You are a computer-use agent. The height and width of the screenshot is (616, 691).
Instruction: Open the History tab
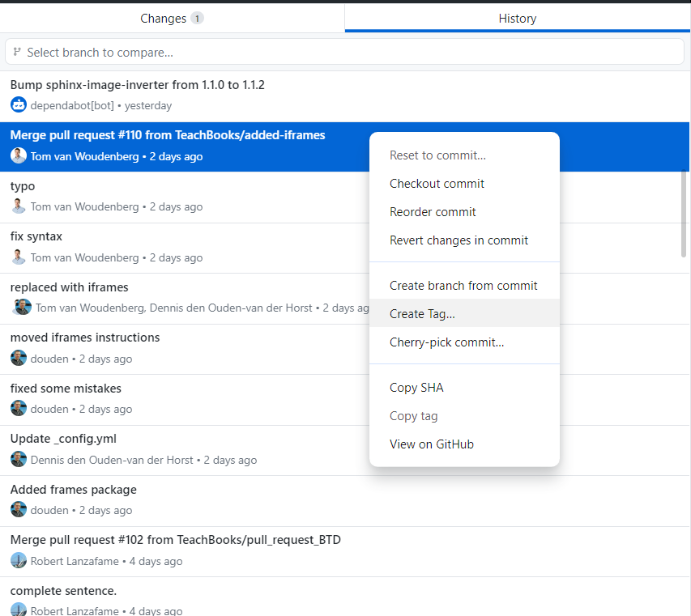tap(517, 18)
